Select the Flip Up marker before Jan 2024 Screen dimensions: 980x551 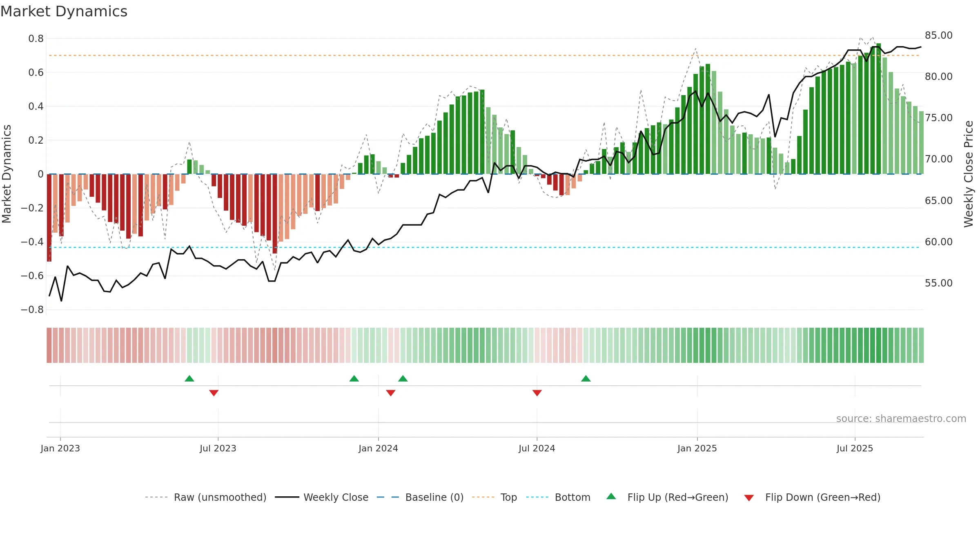[x=354, y=378]
